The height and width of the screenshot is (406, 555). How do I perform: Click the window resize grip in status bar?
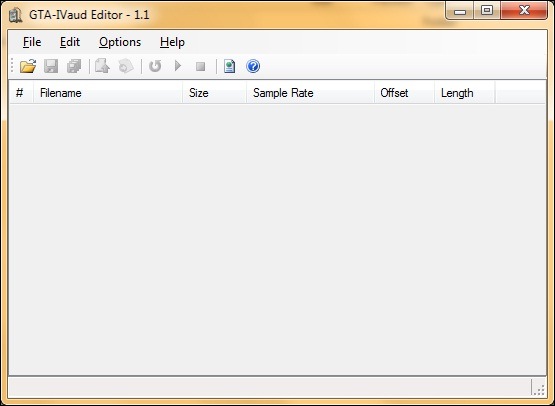(538, 389)
